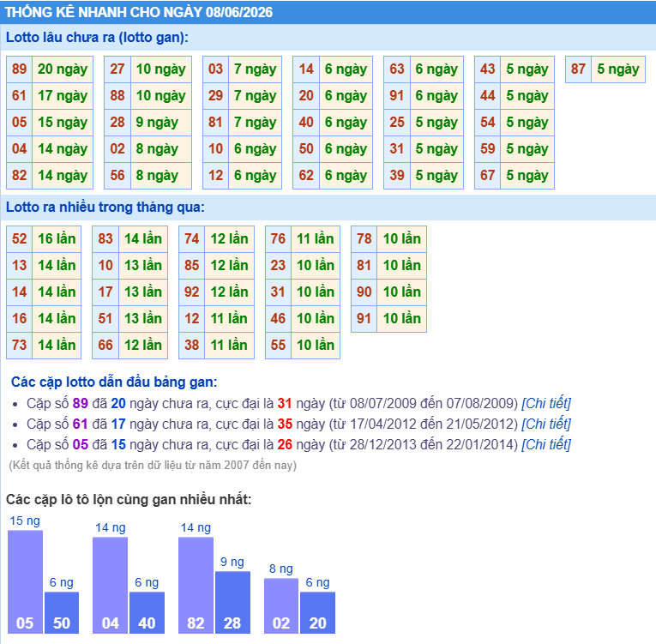Click the 05 bar in gan chart
The image size is (656, 644).
tap(25, 582)
